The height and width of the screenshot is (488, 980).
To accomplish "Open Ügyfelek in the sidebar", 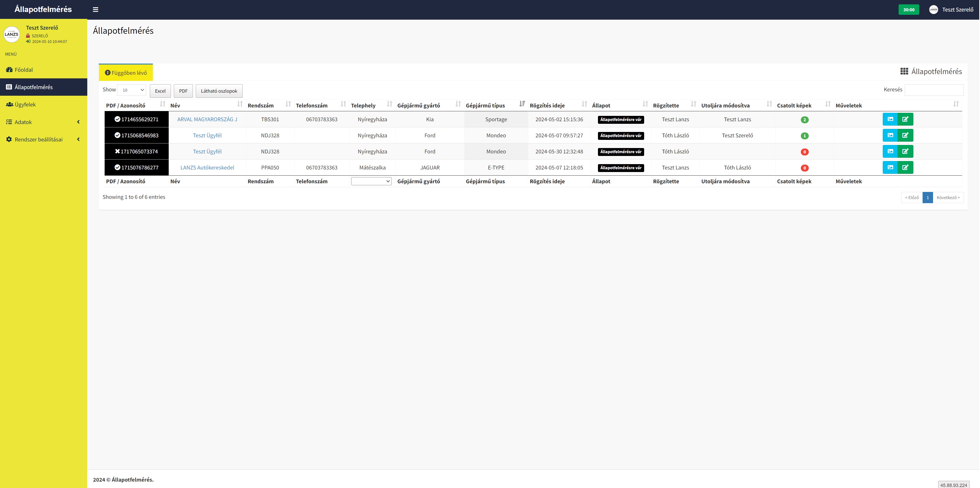I will [x=25, y=105].
